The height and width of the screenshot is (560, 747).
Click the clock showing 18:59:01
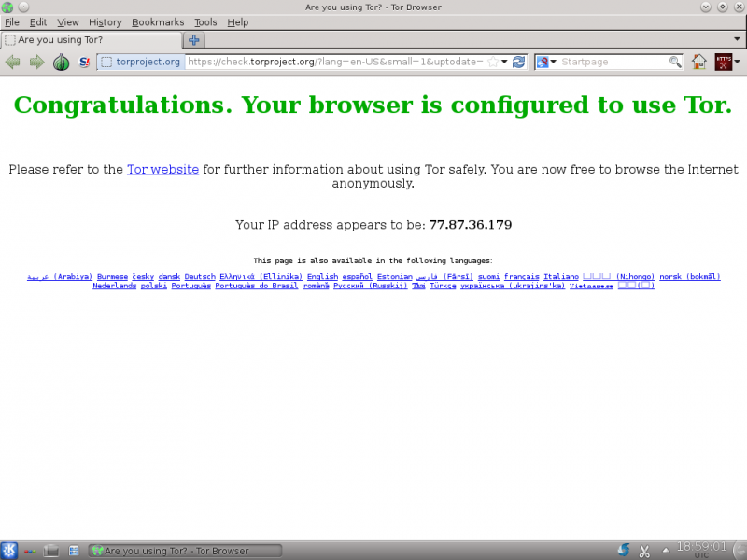702,549
